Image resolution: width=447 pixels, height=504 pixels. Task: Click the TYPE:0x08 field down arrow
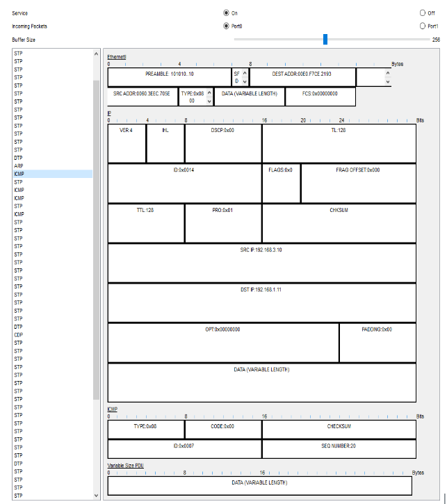click(209, 101)
